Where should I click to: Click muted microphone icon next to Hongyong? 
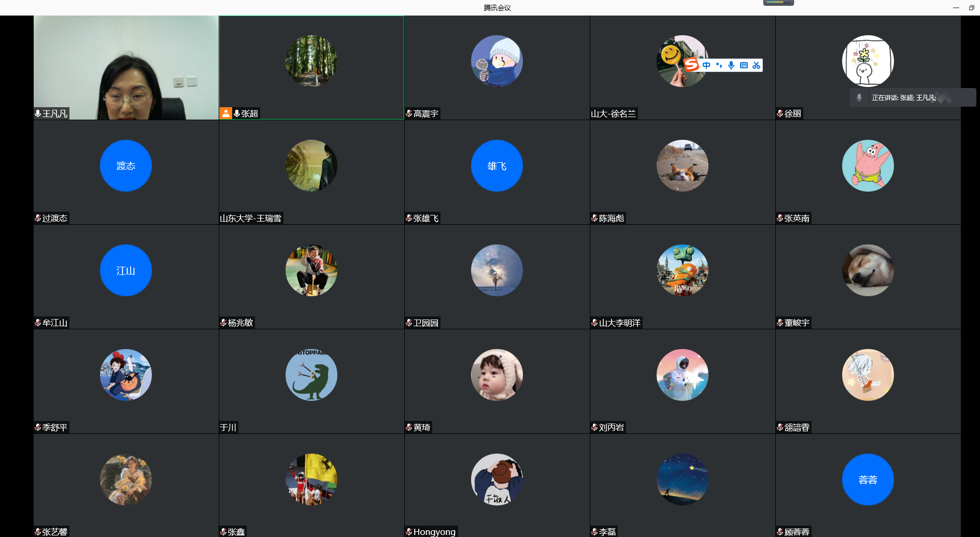point(409,532)
